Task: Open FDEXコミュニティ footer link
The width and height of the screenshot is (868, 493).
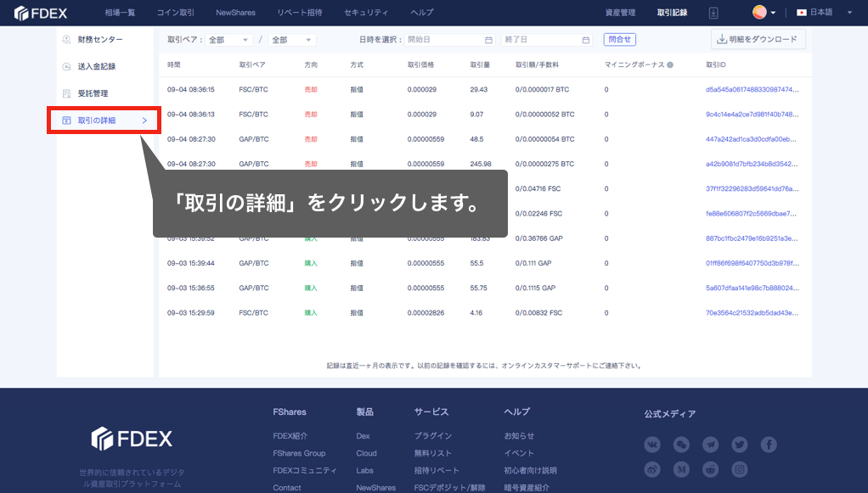Action: [305, 470]
